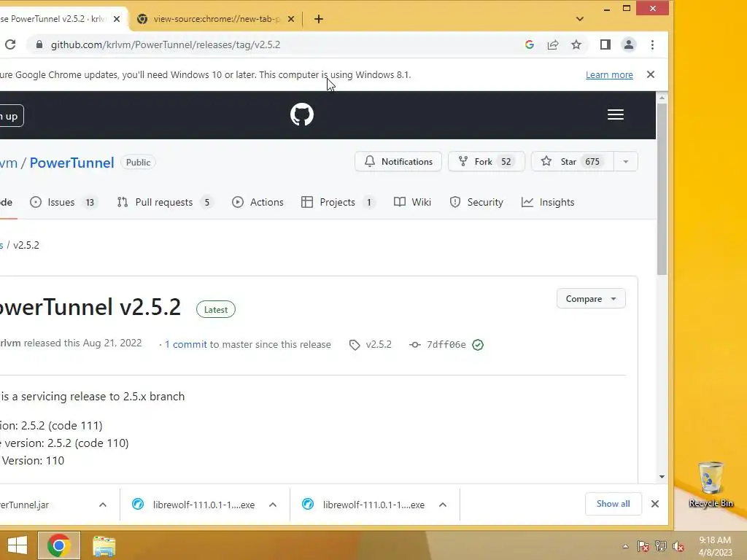Viewport: 747px width, 560px height.
Task: Open the Chrome profile avatar
Action: (629, 44)
